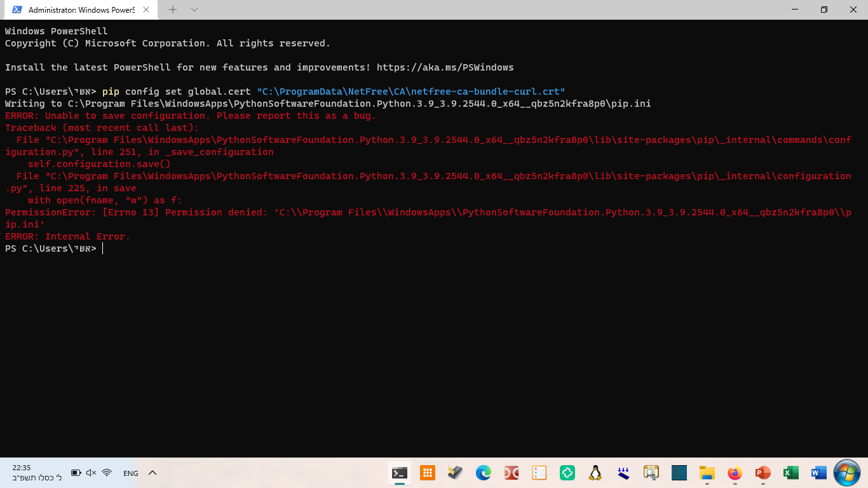Image resolution: width=868 pixels, height=488 pixels.
Task: Expand the new tab profile dropdown chevron
Action: (x=194, y=10)
